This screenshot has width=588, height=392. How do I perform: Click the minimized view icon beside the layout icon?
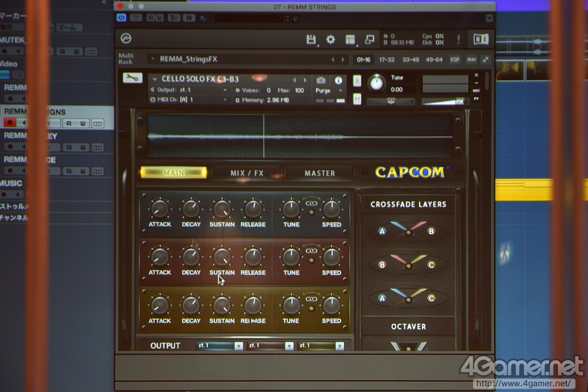370,40
